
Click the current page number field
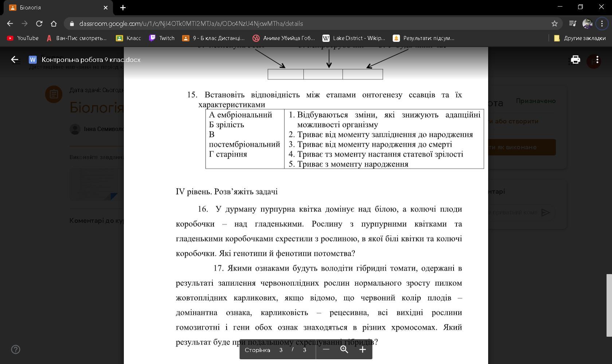pyautogui.click(x=281, y=350)
